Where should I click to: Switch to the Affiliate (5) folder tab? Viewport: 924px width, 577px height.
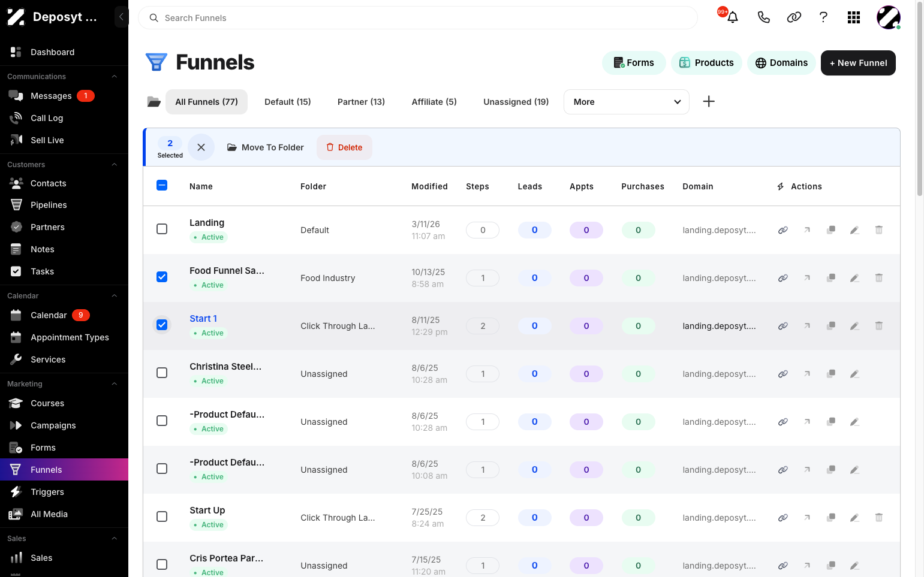pos(434,102)
